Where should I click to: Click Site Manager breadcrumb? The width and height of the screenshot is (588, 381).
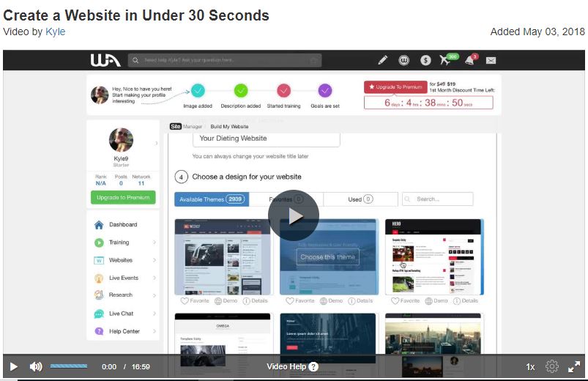(x=186, y=127)
